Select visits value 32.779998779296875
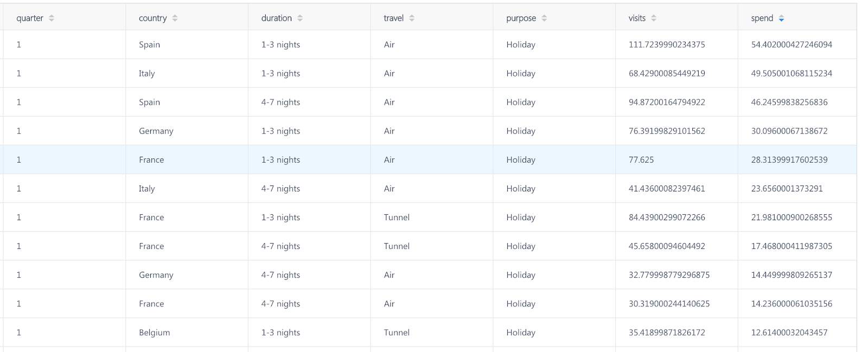This screenshot has height=352, width=868. click(x=669, y=275)
